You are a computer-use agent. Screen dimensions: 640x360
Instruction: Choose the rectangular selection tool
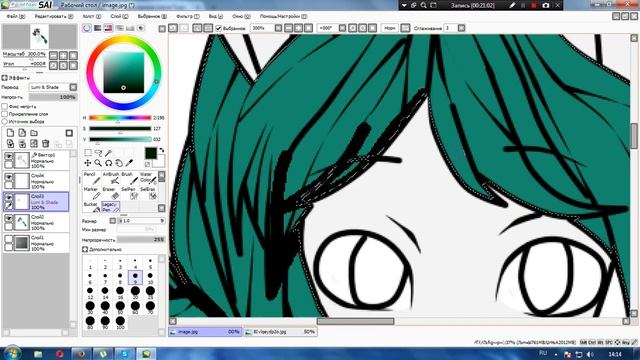(x=88, y=153)
